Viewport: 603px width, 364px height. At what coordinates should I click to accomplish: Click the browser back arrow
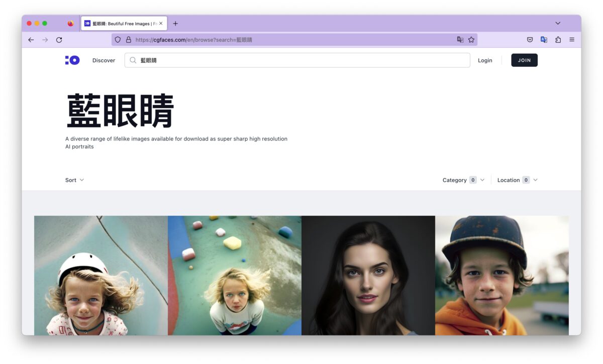(x=31, y=40)
